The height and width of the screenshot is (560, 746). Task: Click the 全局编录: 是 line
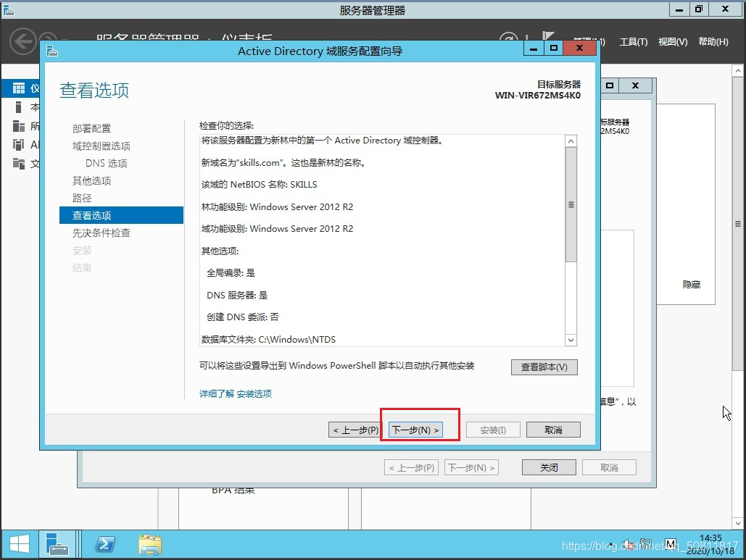click(x=231, y=273)
